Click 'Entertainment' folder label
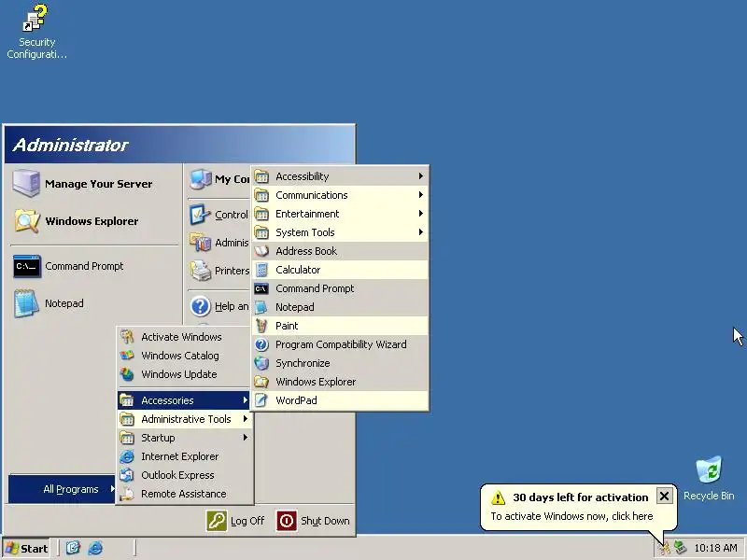The height and width of the screenshot is (560, 747). [x=307, y=214]
